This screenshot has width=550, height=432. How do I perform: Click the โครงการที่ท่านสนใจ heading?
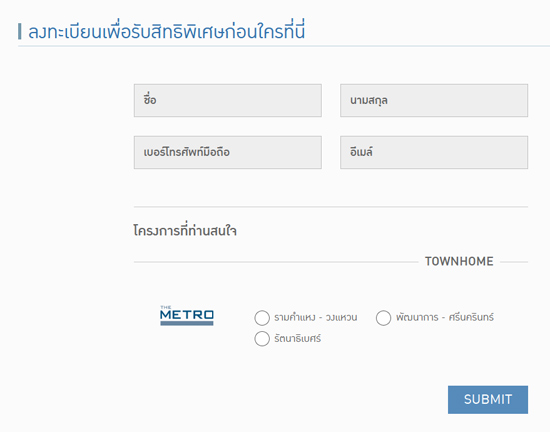click(185, 230)
